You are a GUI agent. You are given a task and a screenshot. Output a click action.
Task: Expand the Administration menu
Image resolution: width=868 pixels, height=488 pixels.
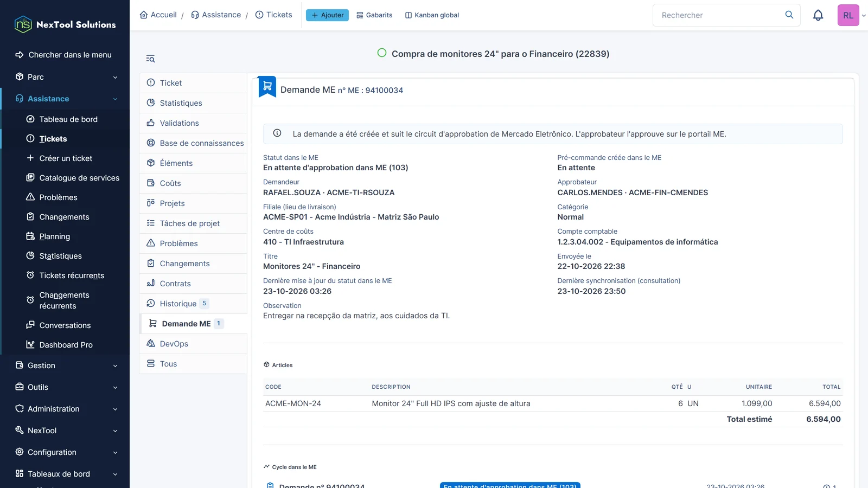pyautogui.click(x=65, y=409)
